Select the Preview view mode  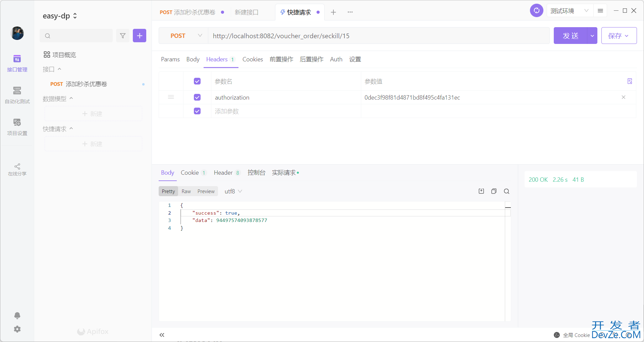[206, 191]
